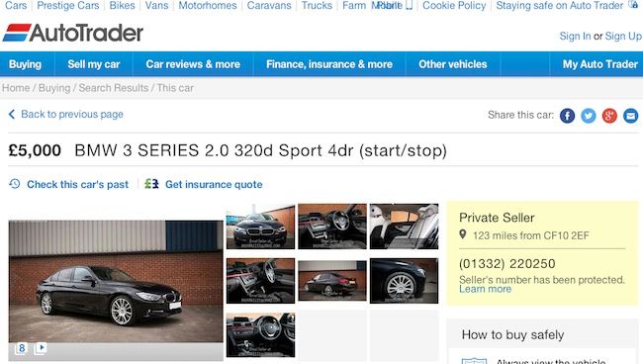Share this car on Twitter
Image resolution: width=643 pixels, height=364 pixels.
[589, 116]
